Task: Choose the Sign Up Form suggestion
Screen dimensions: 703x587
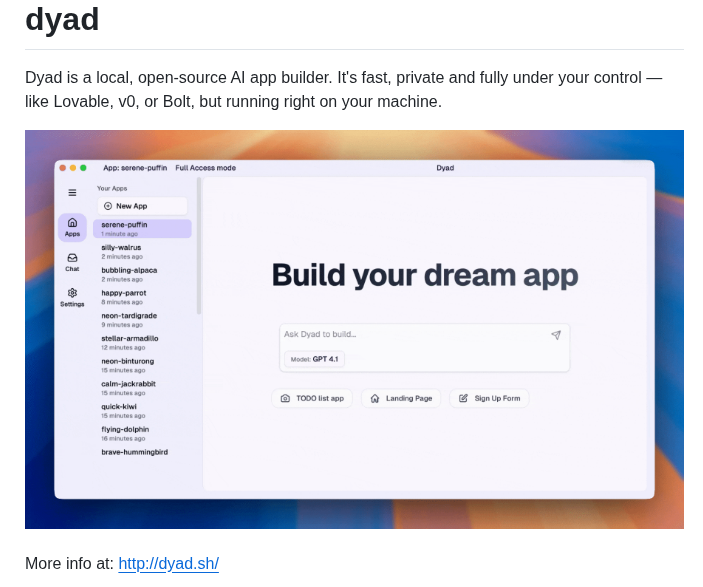Action: click(x=489, y=398)
